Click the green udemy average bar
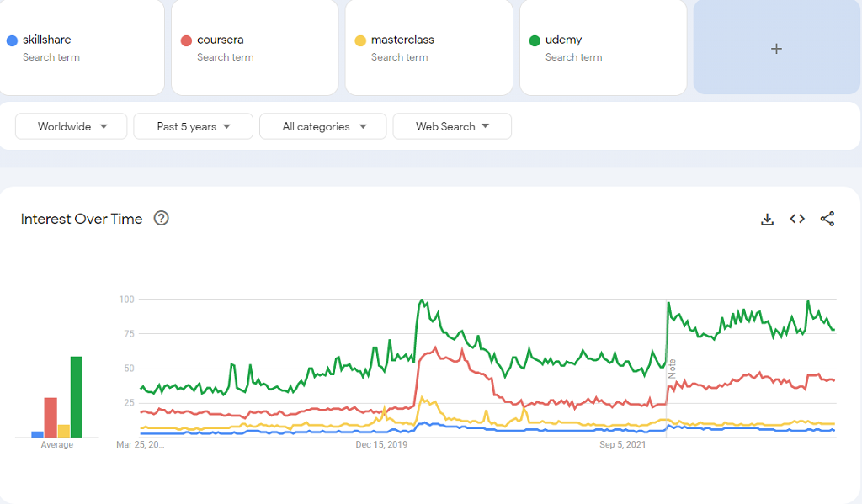The image size is (862, 504). (77, 397)
